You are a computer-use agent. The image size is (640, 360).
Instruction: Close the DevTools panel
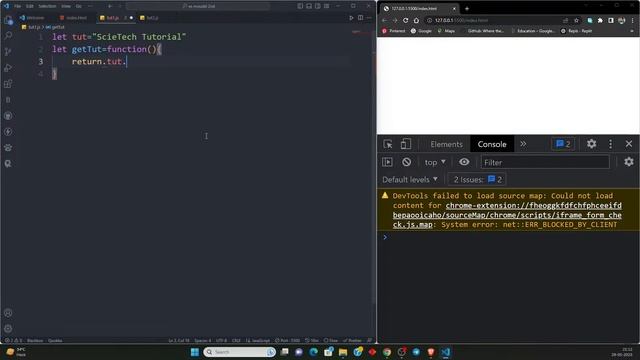tap(629, 144)
